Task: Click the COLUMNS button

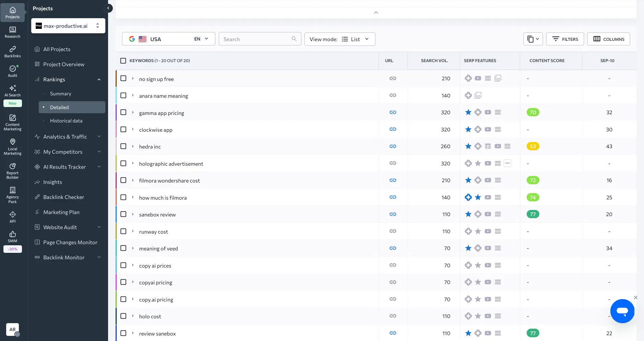Action: [609, 39]
